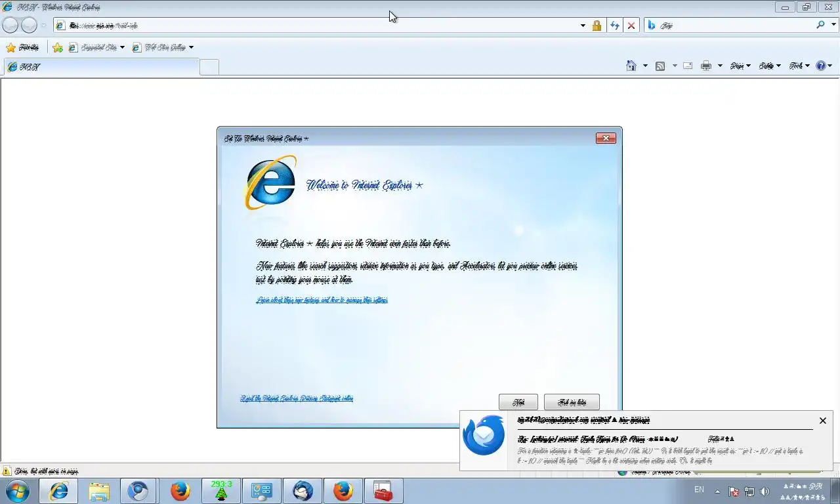Dismiss the Thunderbird new mail notification
Screen dimensions: 840x504
[823, 421]
